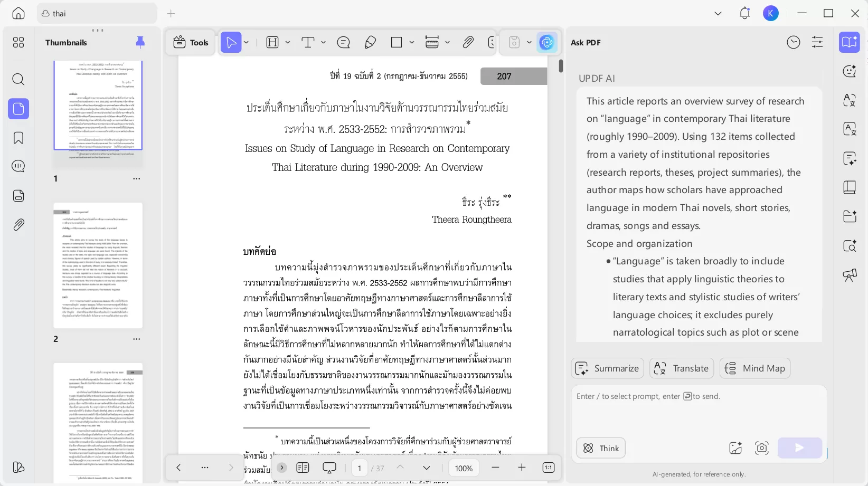Open the Search panel in the sidebar

[x=18, y=80]
